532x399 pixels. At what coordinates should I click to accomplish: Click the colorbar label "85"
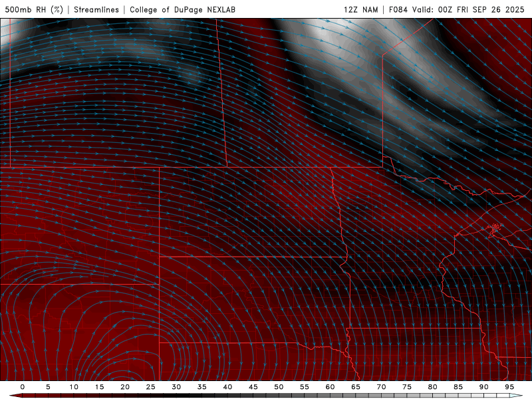[458, 387]
